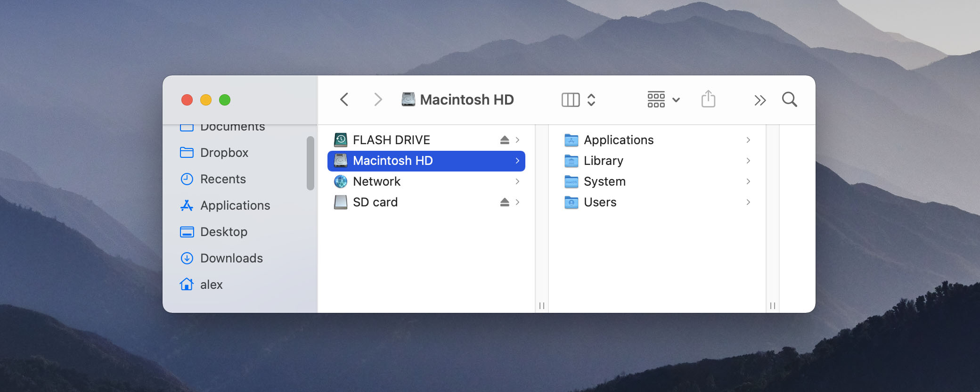Screen dimensions: 980x392
Task: Click the first column resize handle
Action: tap(542, 306)
